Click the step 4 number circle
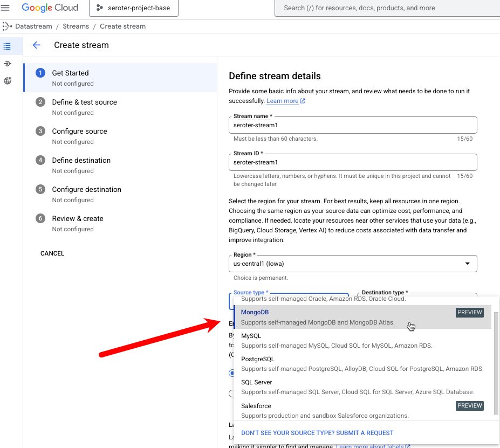The image size is (500, 448). (x=40, y=160)
